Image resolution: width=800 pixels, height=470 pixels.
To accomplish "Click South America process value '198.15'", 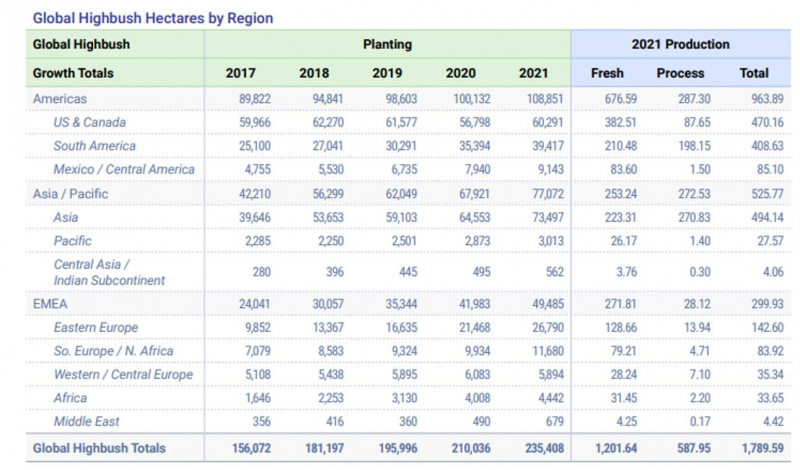I will [x=694, y=146].
